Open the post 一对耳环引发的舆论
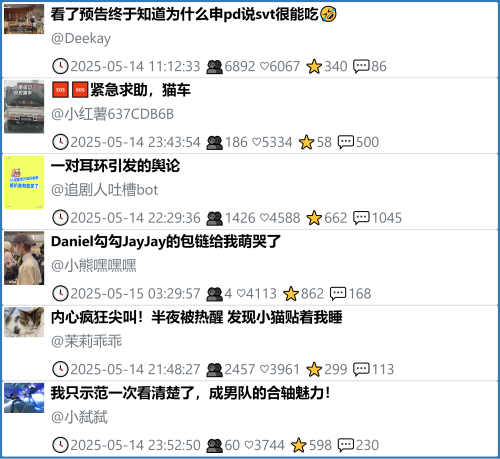The height and width of the screenshot is (459, 500). [115, 166]
